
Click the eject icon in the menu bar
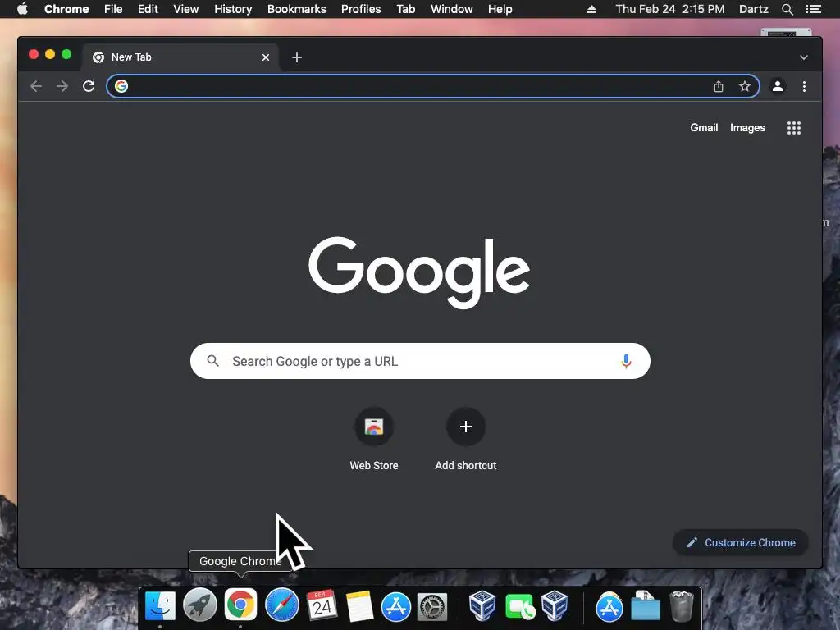[591, 9]
